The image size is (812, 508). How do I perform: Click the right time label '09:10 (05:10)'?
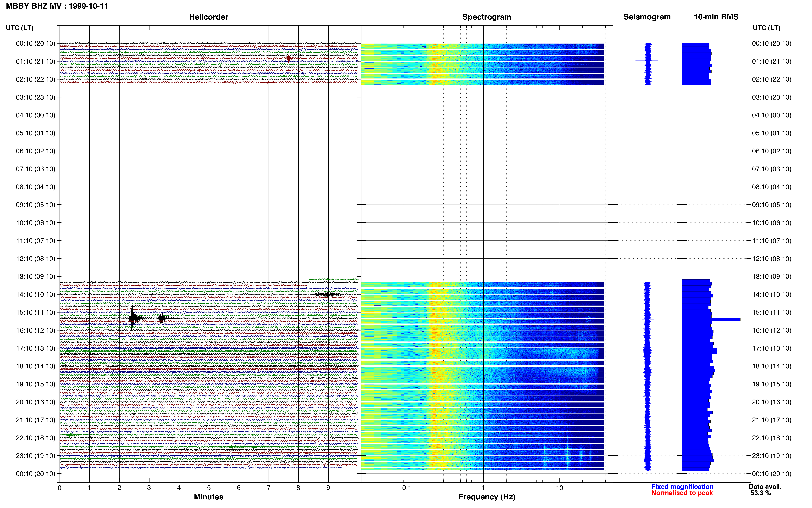[772, 205]
